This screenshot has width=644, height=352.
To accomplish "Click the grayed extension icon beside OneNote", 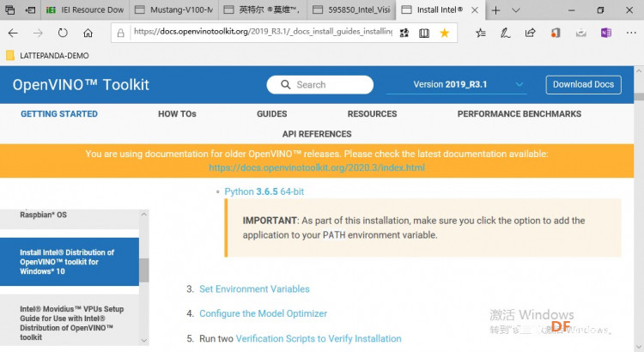I will [580, 33].
